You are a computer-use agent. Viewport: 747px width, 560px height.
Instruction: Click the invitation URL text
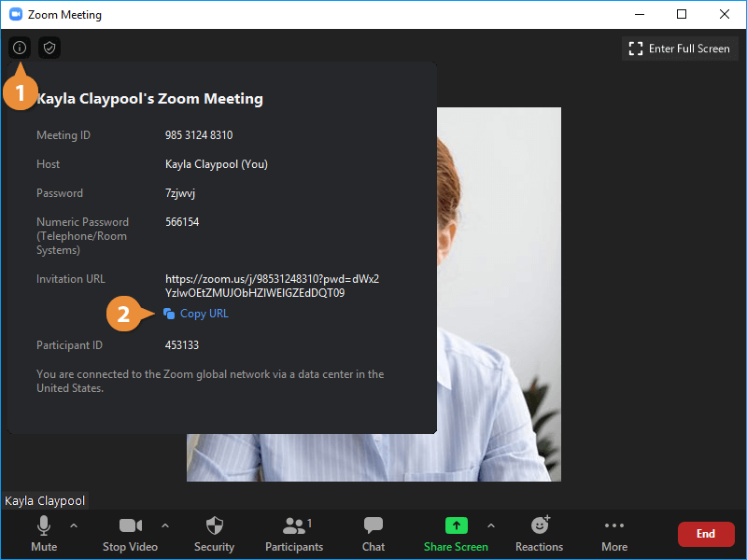(271, 286)
